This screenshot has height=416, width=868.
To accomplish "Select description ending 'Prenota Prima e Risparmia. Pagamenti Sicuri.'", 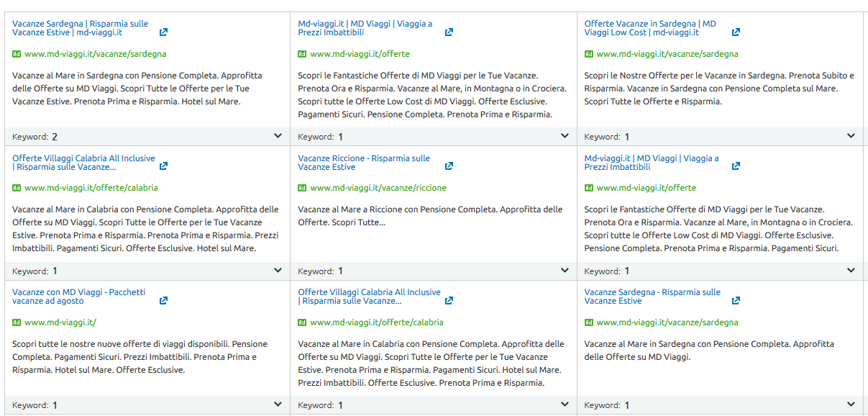I will coord(719,229).
